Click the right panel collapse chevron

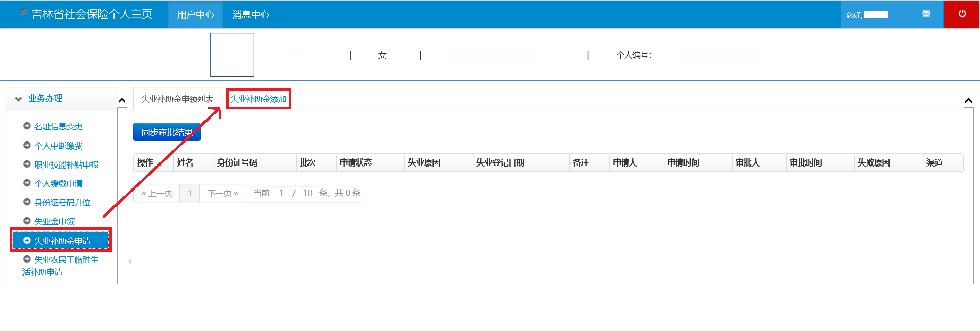tap(968, 100)
